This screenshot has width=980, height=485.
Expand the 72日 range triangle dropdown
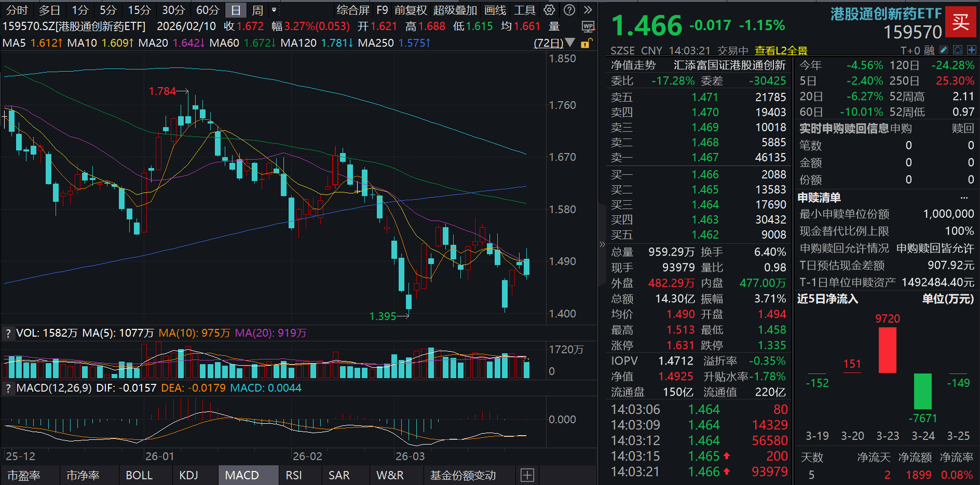[x=570, y=43]
